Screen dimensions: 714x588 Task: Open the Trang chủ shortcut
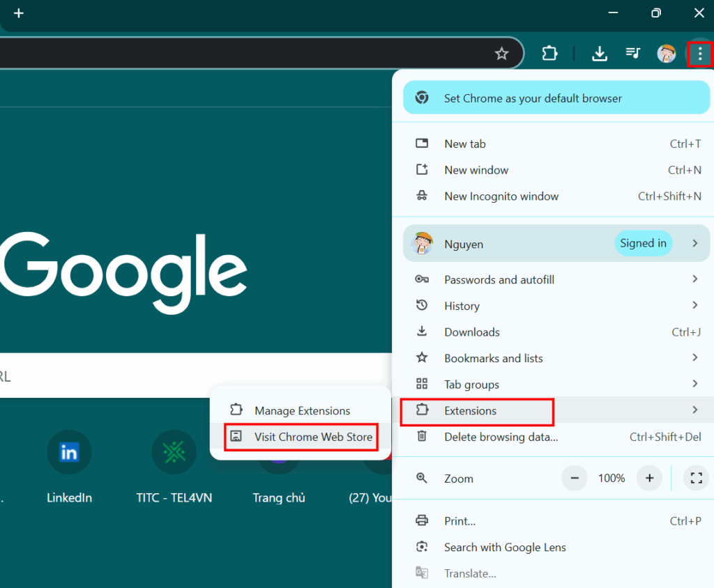[x=279, y=497]
